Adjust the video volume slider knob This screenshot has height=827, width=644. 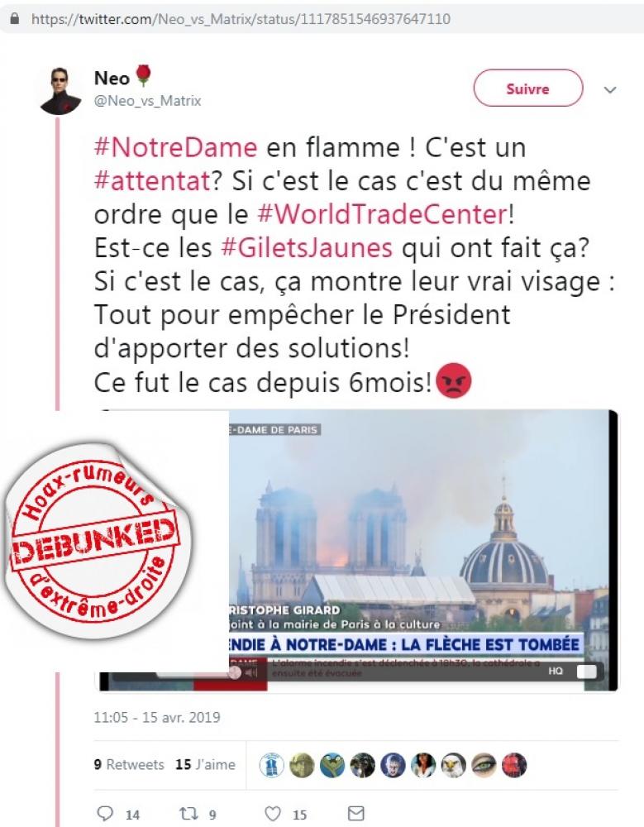[236, 672]
